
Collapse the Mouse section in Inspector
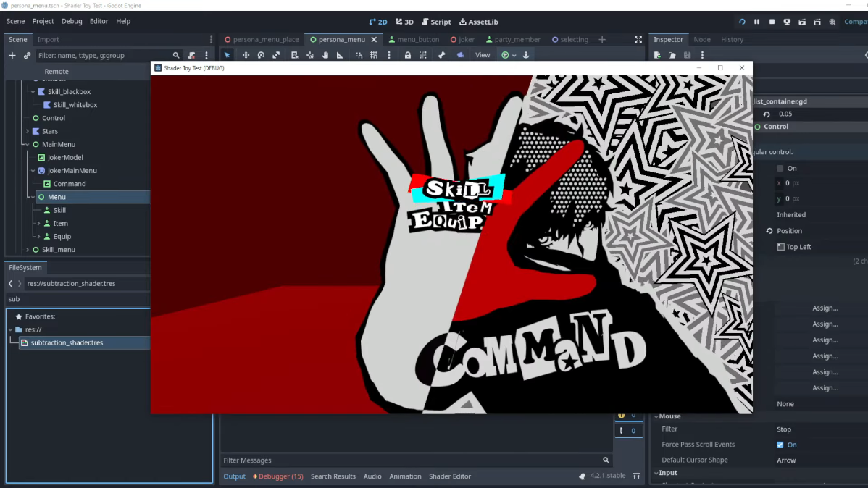656,416
